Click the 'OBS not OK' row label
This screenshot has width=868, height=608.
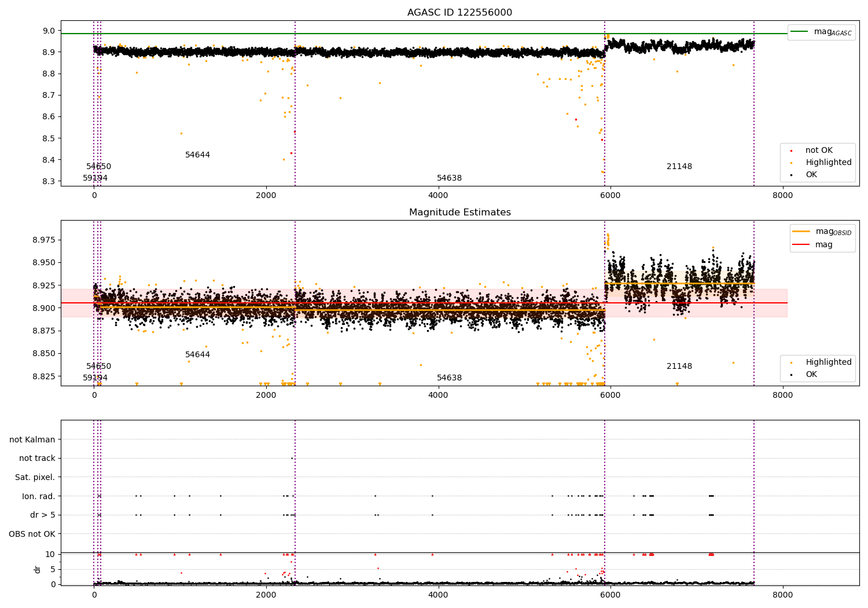[32, 534]
